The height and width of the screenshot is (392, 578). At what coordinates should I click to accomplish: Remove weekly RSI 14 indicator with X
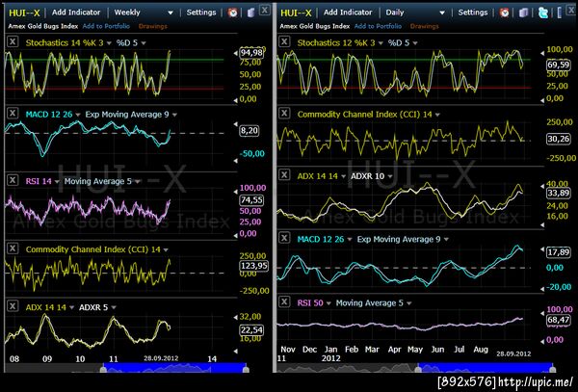click(x=13, y=180)
